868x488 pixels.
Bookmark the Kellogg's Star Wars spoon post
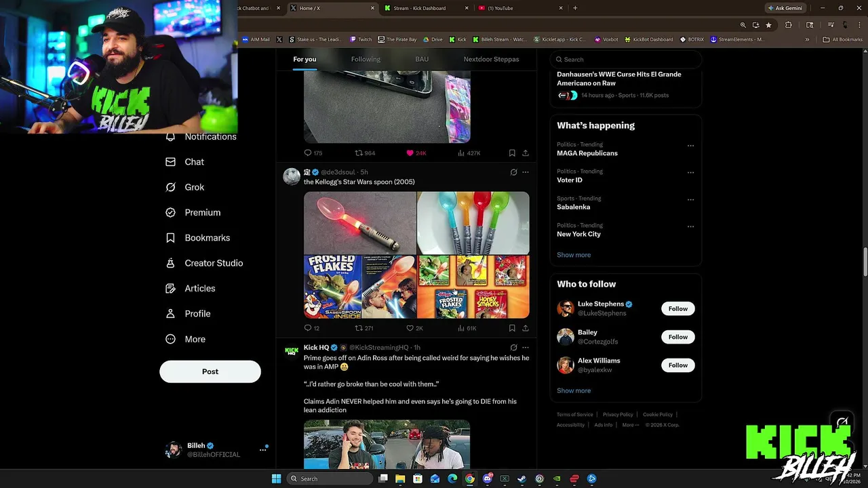512,328
